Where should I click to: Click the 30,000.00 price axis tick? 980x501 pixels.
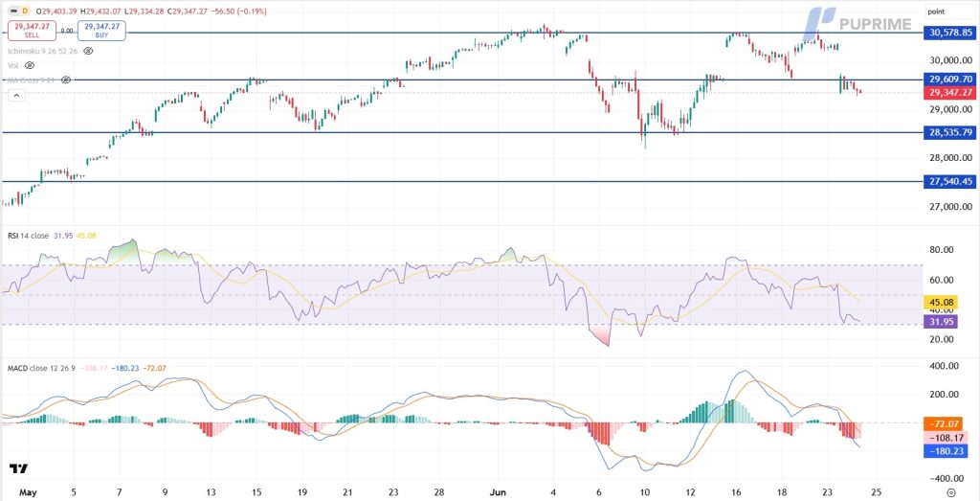point(951,60)
